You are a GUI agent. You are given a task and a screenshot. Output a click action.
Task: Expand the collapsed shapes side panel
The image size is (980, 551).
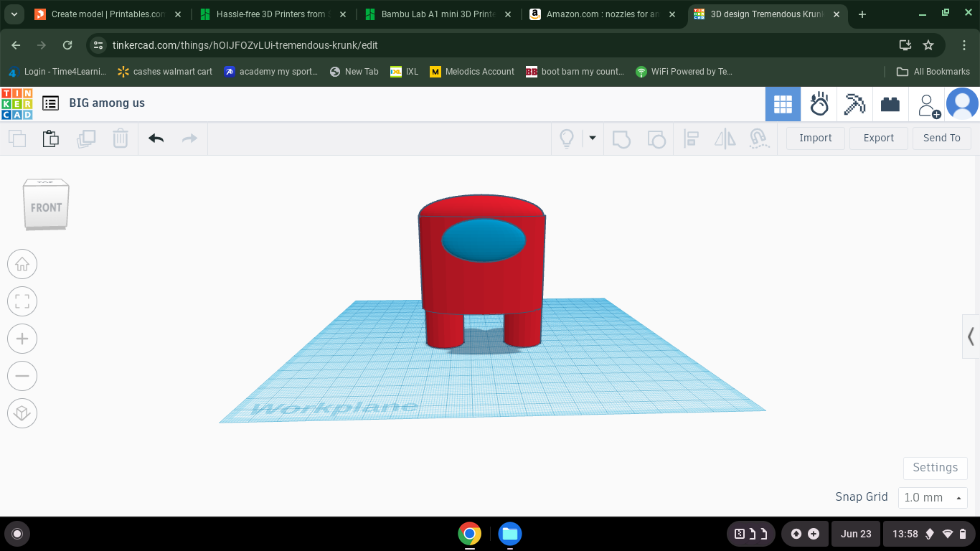(971, 336)
